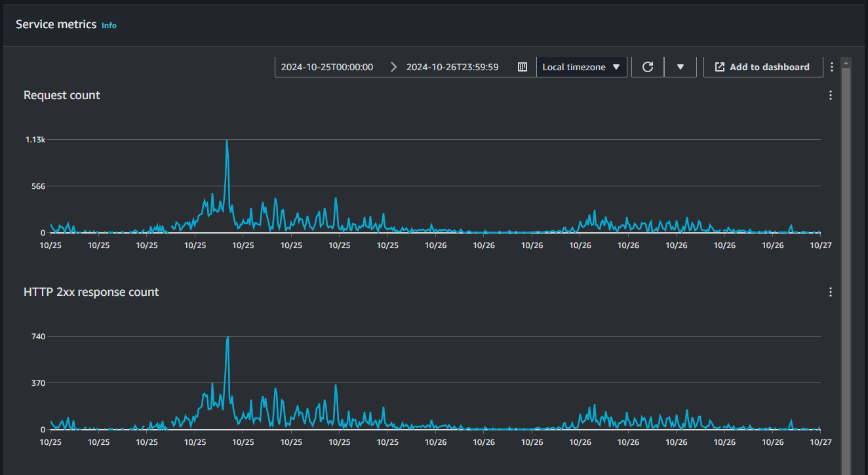The width and height of the screenshot is (868, 475).
Task: Refresh the service metrics graphs
Action: tap(648, 67)
